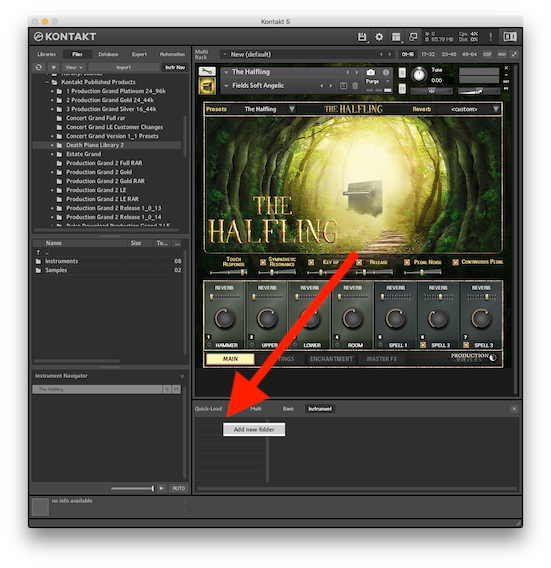Select previous instrument for The Halfling
Viewport: 551px width, 568px height.
click(347, 72)
